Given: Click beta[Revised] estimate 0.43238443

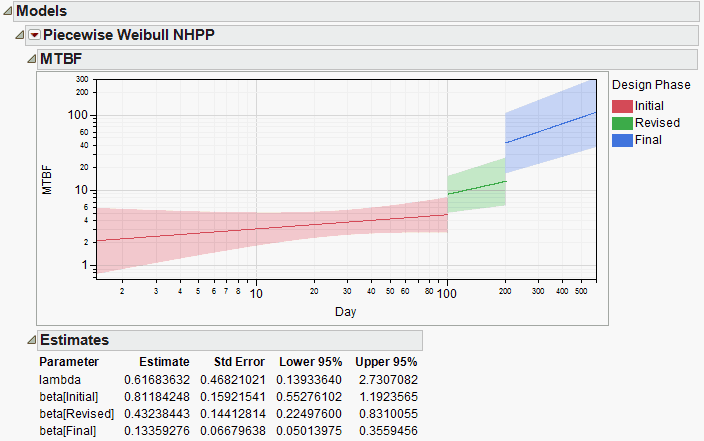Looking at the screenshot, I should coord(157,414).
